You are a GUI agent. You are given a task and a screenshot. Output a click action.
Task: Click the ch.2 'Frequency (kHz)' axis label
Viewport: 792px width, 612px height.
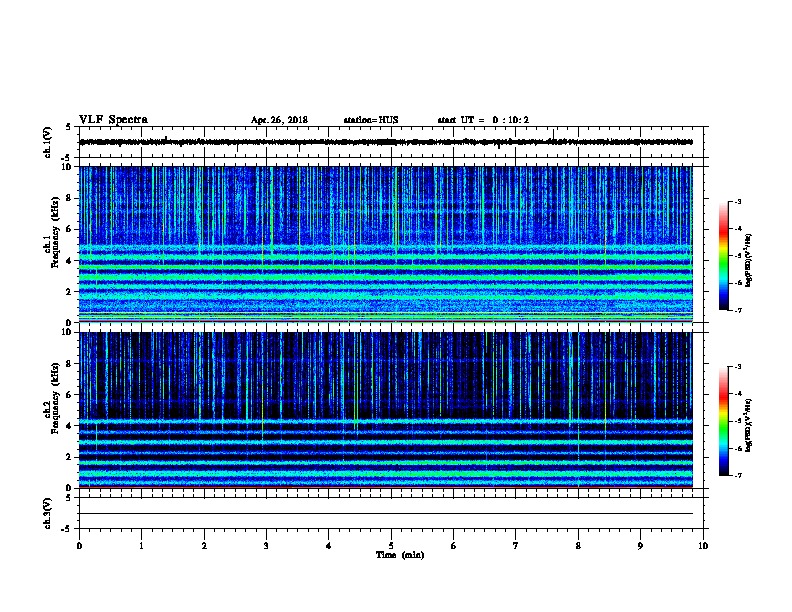coord(55,398)
